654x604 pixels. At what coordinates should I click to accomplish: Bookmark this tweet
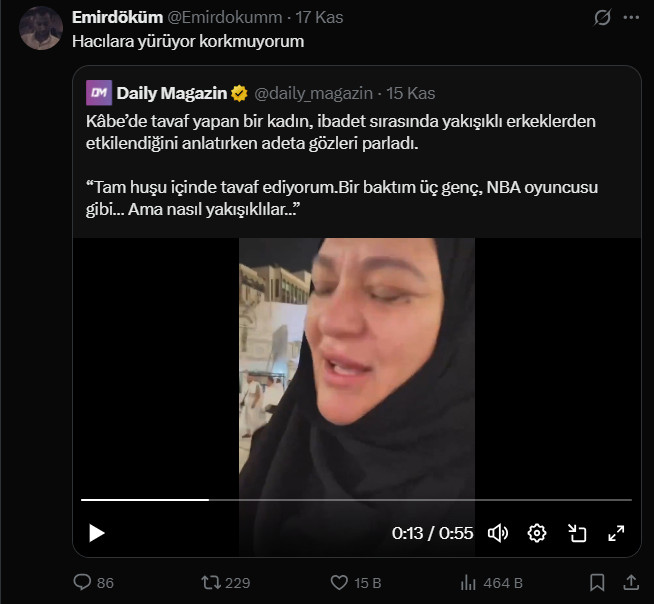tap(597, 582)
